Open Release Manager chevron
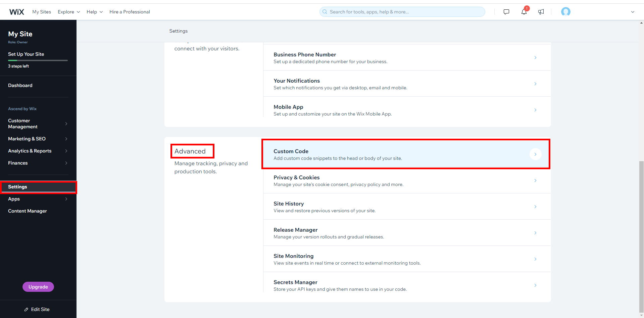The width and height of the screenshot is (644, 318). click(535, 233)
